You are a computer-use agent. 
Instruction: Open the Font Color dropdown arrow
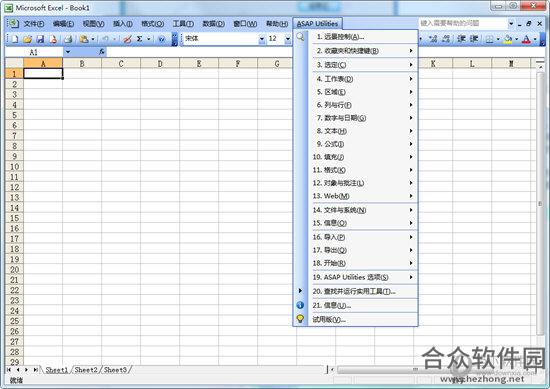[x=535, y=39]
